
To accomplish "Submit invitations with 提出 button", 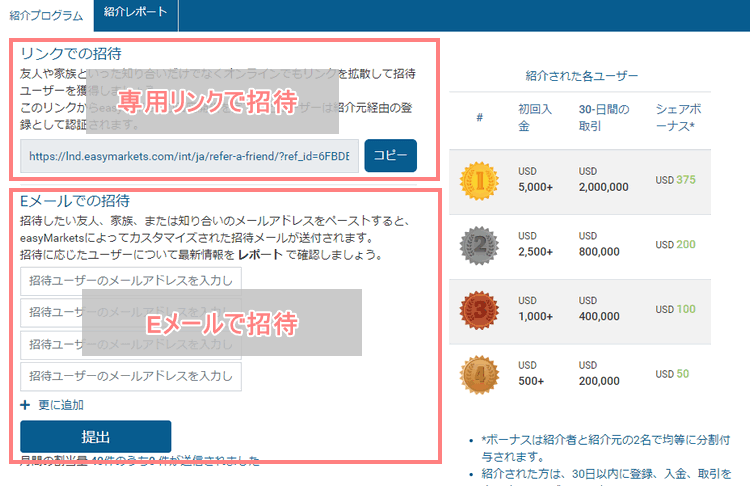I will (96, 436).
